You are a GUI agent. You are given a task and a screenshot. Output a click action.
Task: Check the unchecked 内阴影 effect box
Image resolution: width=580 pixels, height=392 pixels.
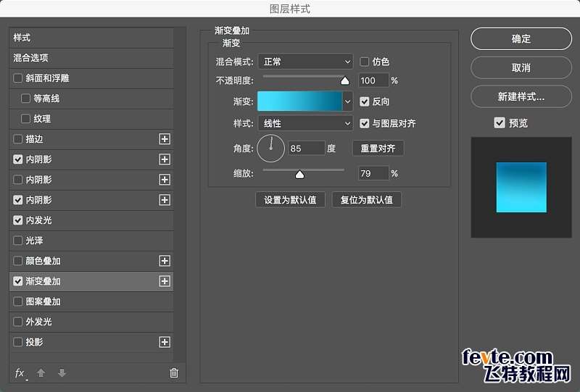[x=17, y=180]
